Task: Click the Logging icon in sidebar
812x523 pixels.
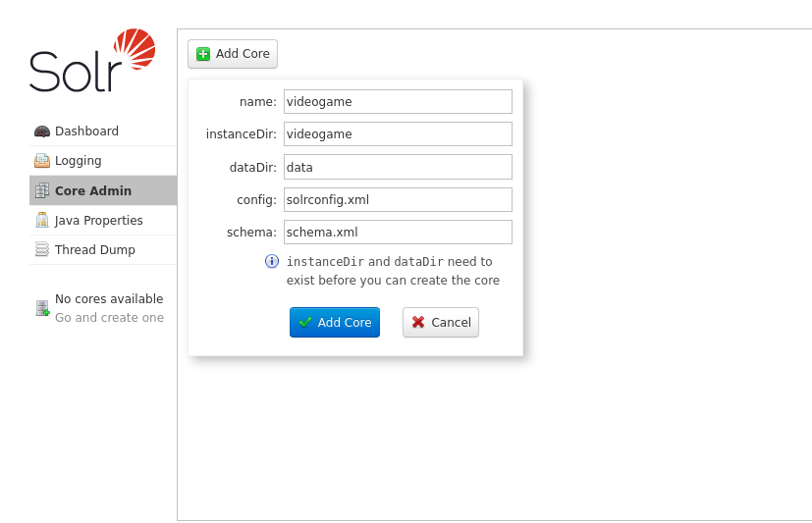Action: [x=42, y=161]
